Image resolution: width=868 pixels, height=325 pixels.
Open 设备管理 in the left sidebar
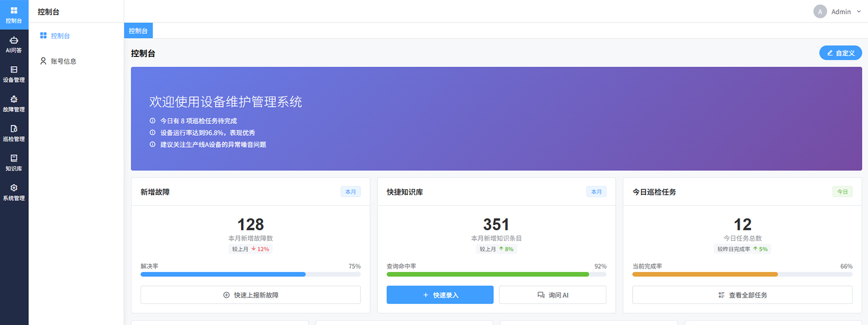[14, 74]
